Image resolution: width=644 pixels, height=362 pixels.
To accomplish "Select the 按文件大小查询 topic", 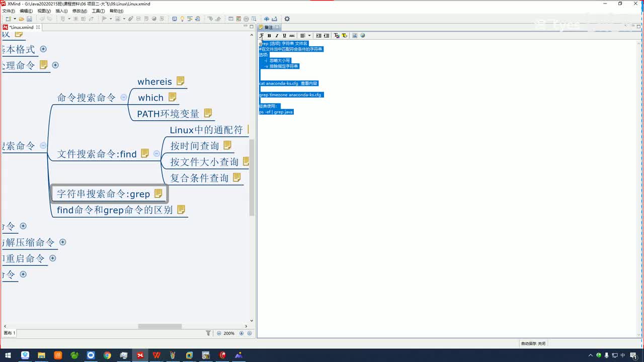I will 204,162.
